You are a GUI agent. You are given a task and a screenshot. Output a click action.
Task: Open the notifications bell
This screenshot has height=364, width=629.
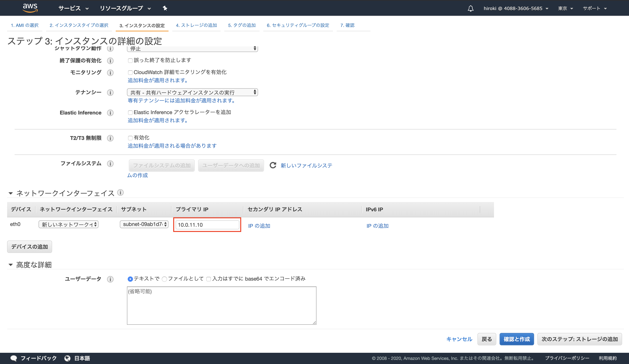[x=471, y=8]
